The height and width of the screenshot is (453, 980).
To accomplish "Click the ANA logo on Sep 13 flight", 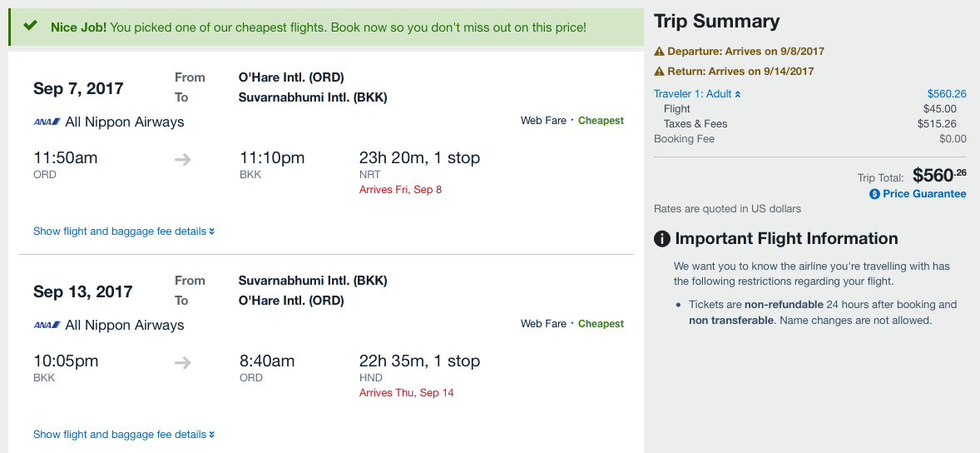I will click(47, 326).
